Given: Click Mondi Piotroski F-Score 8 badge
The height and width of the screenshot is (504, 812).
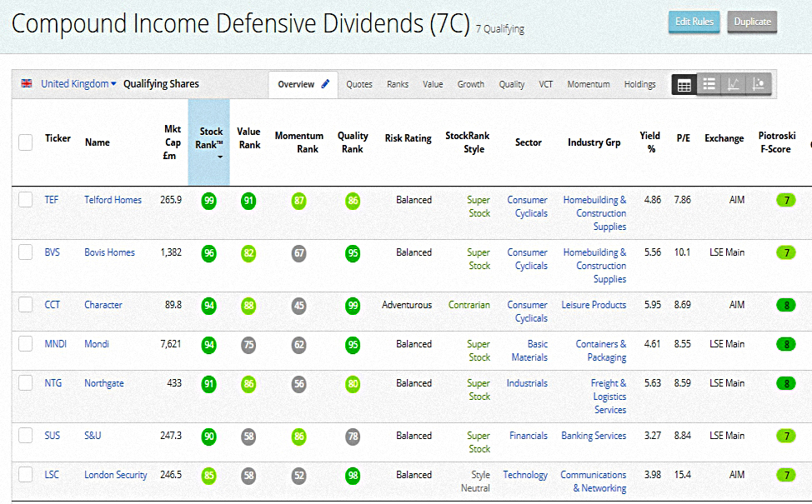Looking at the screenshot, I should point(786,345).
